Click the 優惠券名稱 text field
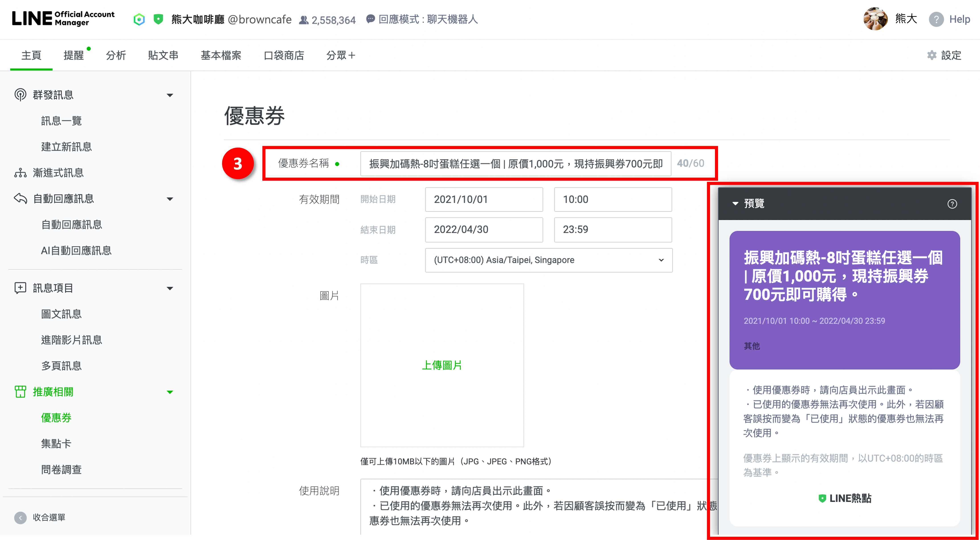 click(515, 164)
